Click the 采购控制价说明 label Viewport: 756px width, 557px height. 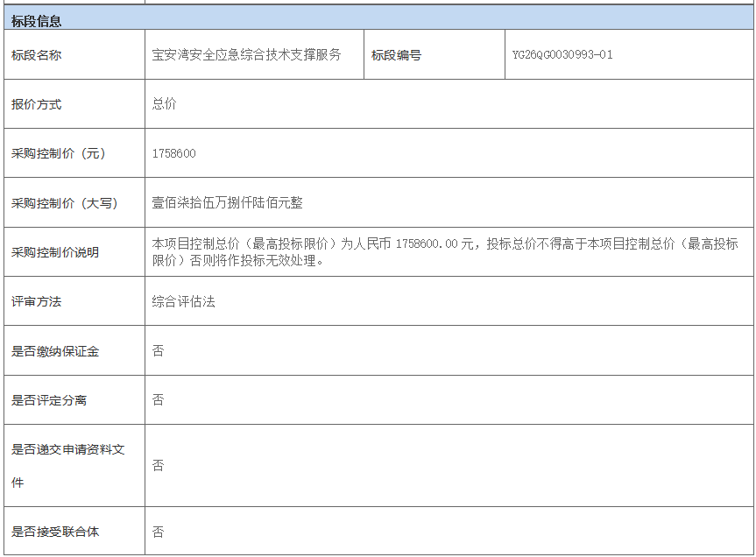coord(55,252)
